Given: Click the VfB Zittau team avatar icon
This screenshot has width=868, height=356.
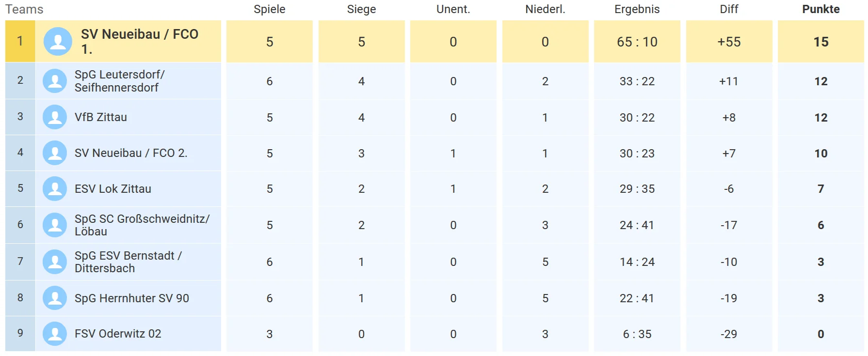Looking at the screenshot, I should click(55, 117).
